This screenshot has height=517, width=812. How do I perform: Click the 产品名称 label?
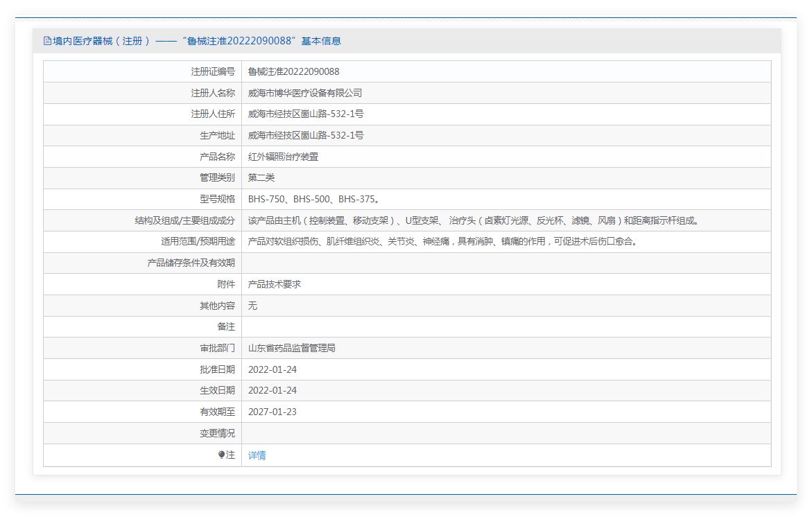(x=218, y=157)
